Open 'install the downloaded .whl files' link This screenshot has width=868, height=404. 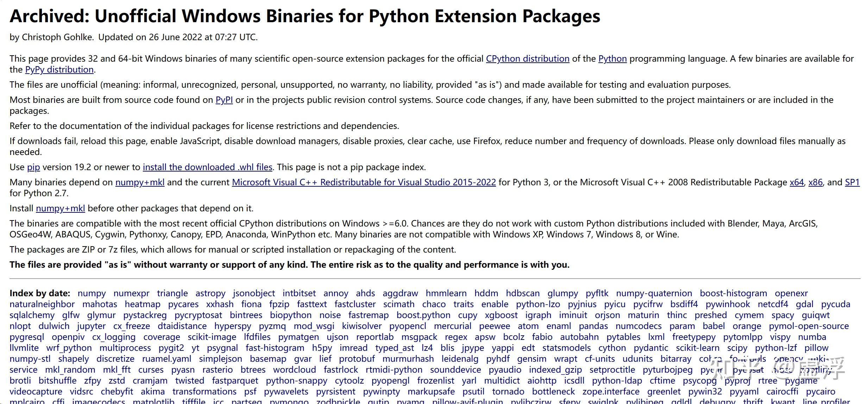207,167
